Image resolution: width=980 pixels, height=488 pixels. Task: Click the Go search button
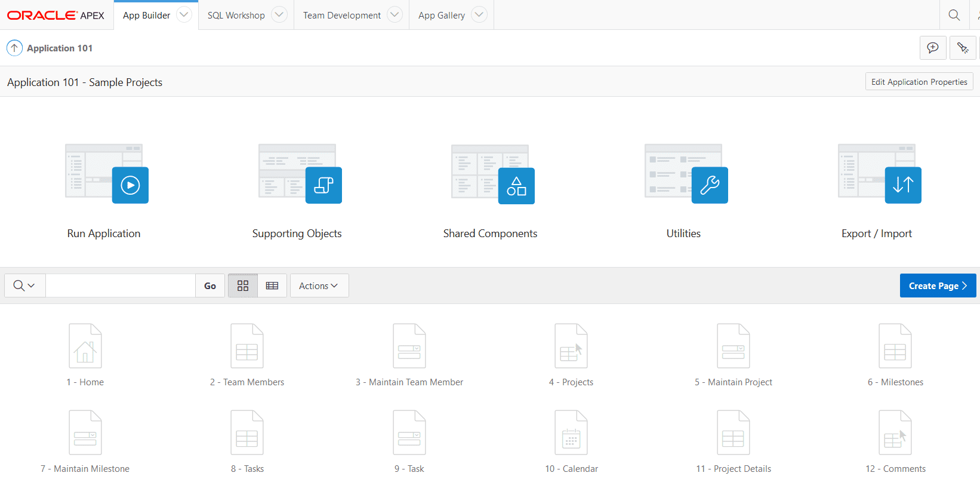210,286
